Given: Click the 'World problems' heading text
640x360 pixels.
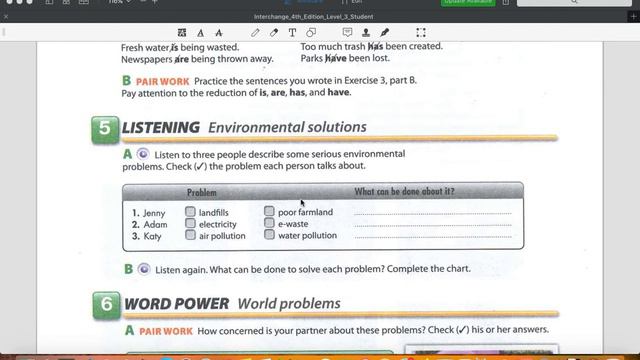Looking at the screenshot, I should [x=289, y=304].
